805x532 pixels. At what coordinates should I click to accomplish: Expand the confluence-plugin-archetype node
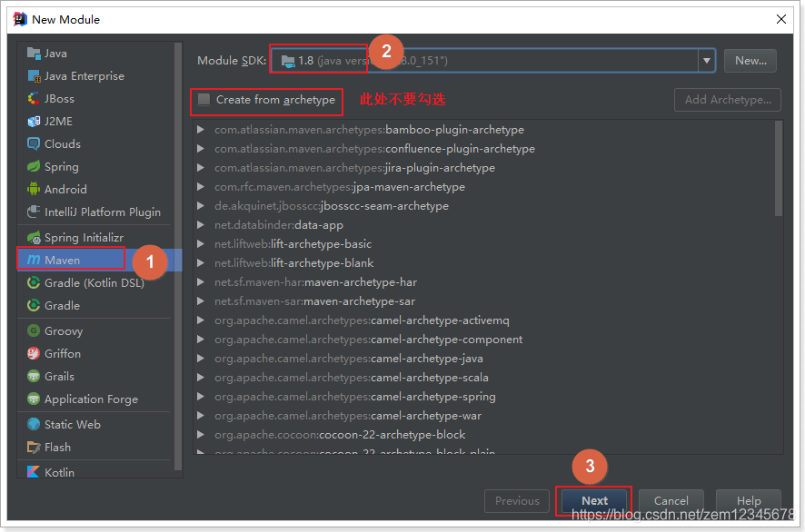pyautogui.click(x=202, y=149)
